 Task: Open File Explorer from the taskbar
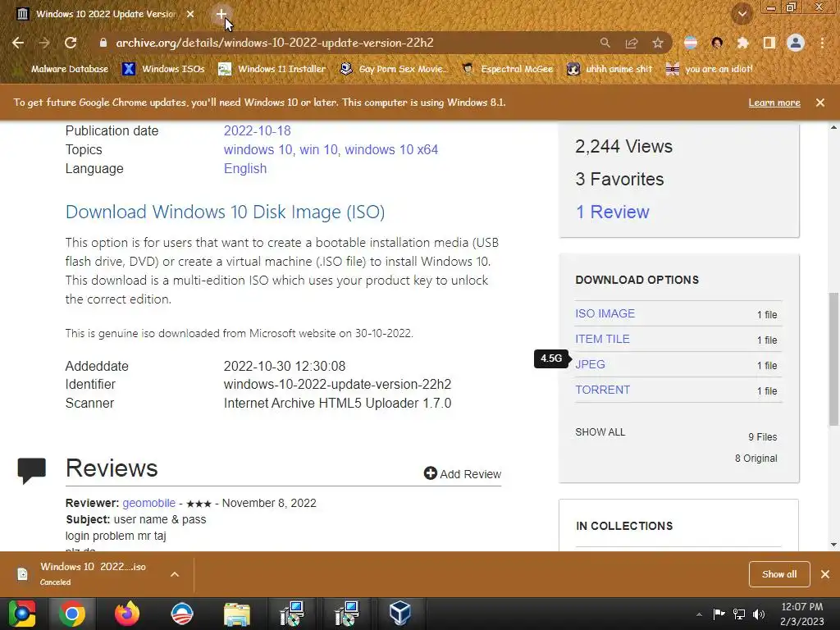[x=237, y=614]
